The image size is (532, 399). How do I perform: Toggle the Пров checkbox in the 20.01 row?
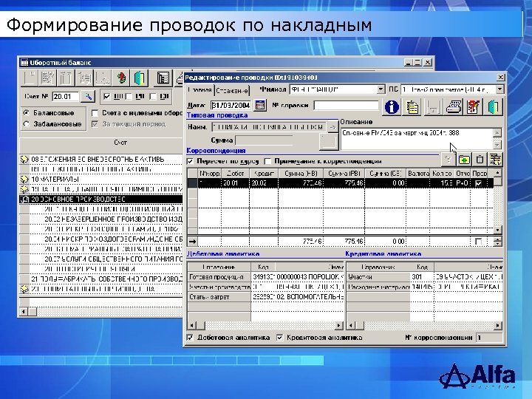(478, 183)
